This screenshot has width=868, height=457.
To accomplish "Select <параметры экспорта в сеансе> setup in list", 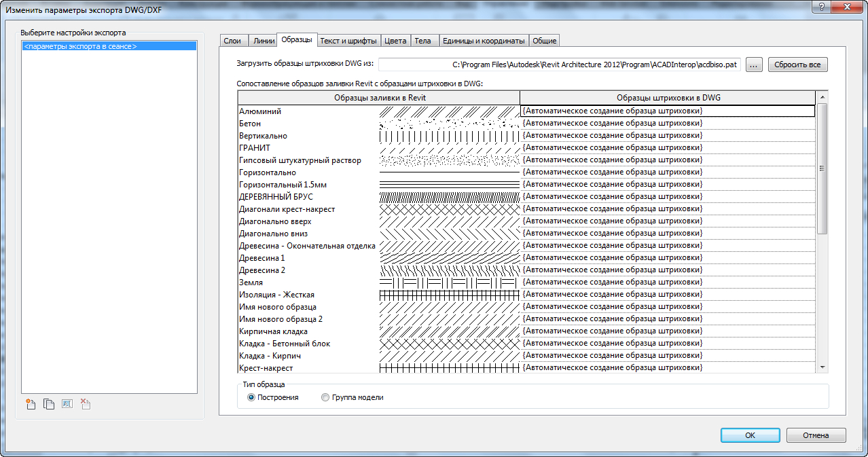I will pyautogui.click(x=109, y=46).
